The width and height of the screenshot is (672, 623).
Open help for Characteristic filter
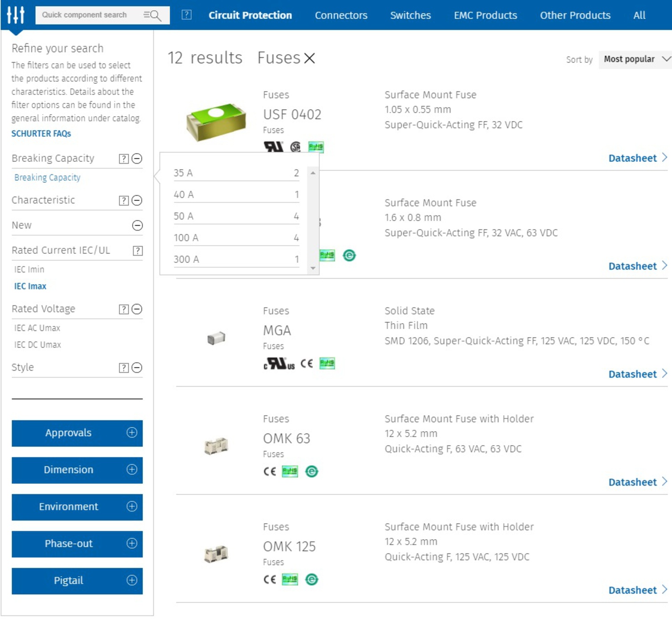tap(124, 201)
